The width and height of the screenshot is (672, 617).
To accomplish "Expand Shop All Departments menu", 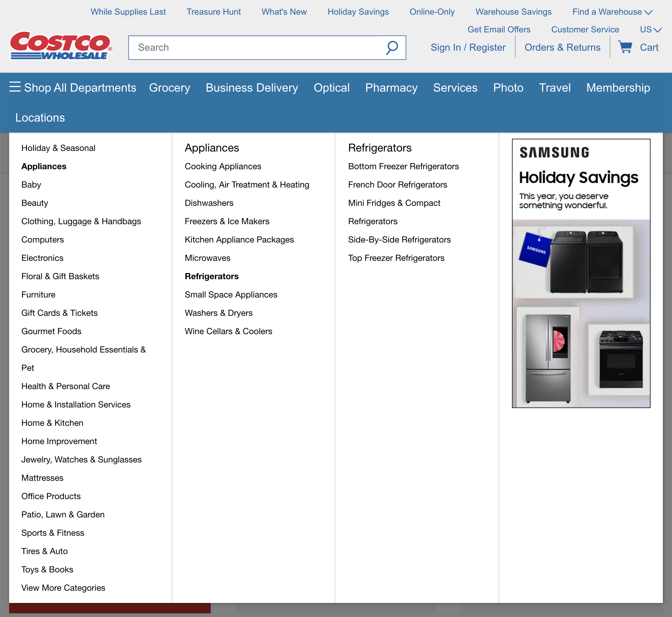I will pos(79,87).
